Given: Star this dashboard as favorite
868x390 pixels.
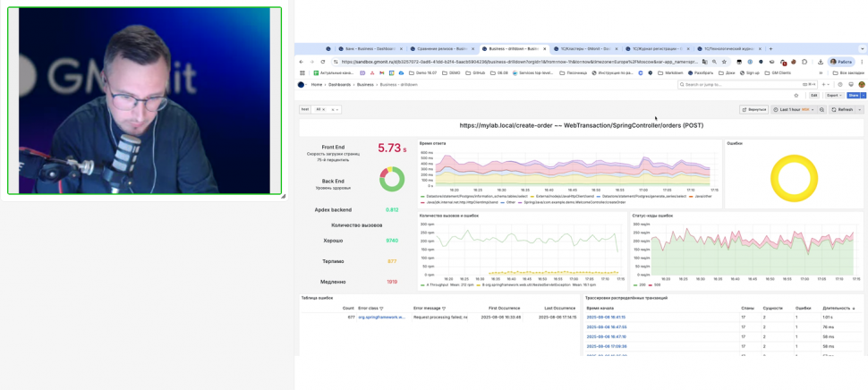Looking at the screenshot, I should tap(796, 96).
